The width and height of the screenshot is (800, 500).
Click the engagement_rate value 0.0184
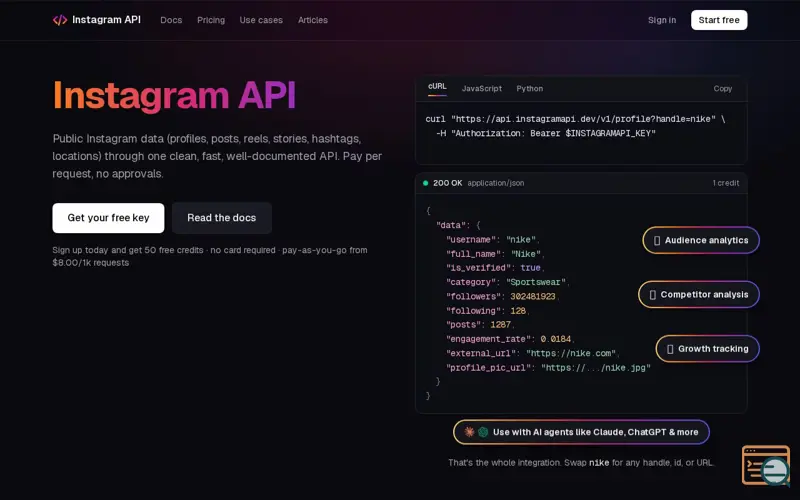(x=556, y=339)
